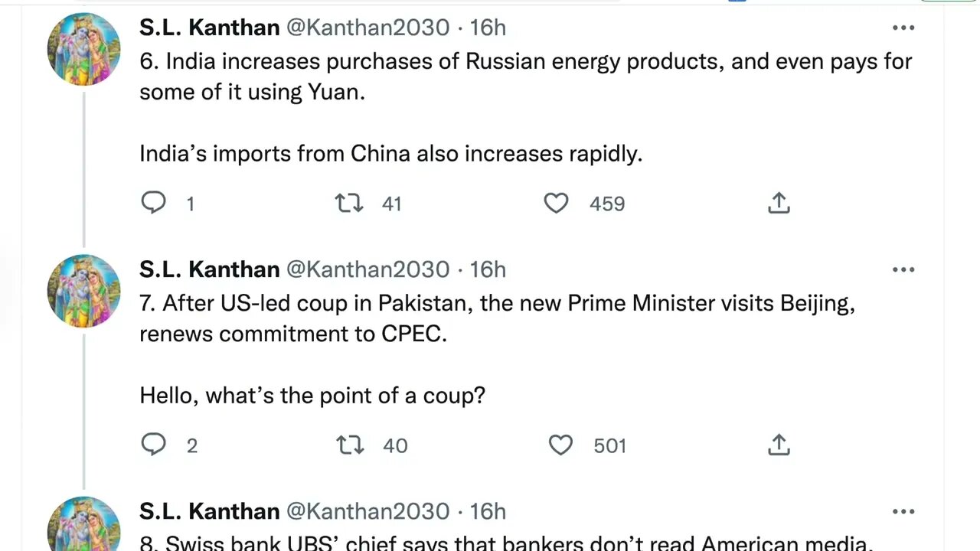Share the Pakistan Prime Minister tweet
Image resolution: width=980 pixels, height=551 pixels.
pos(778,445)
